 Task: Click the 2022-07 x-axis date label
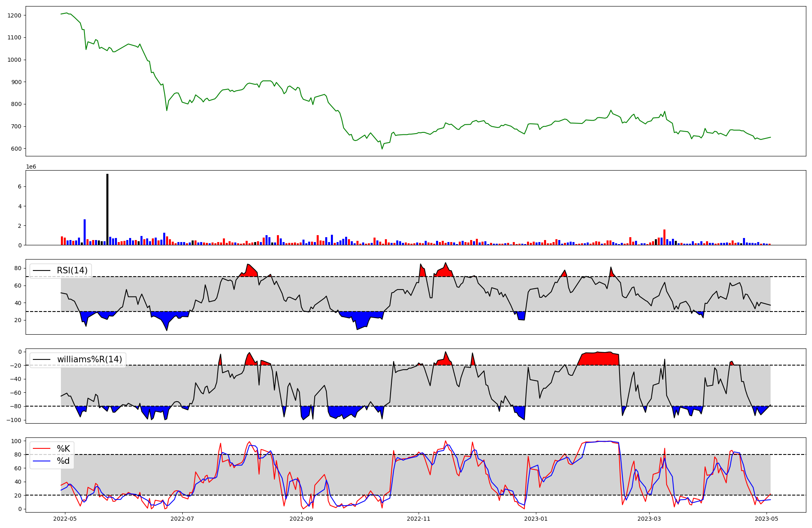[x=182, y=519]
